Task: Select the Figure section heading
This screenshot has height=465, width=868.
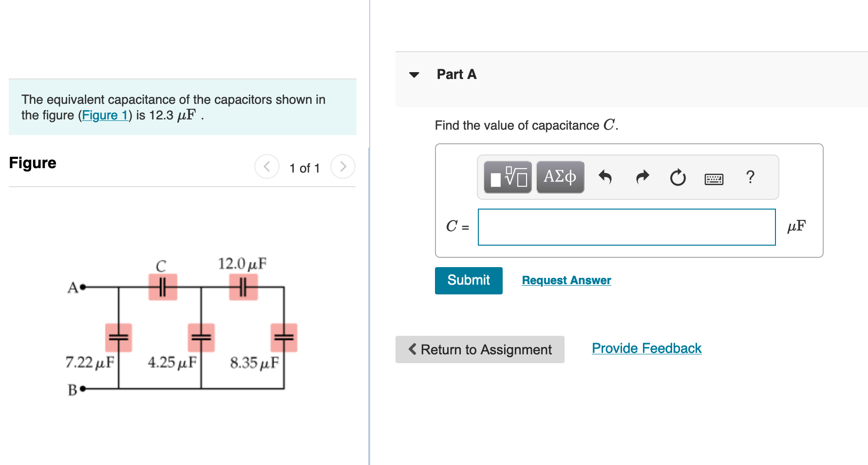Action: [x=32, y=163]
